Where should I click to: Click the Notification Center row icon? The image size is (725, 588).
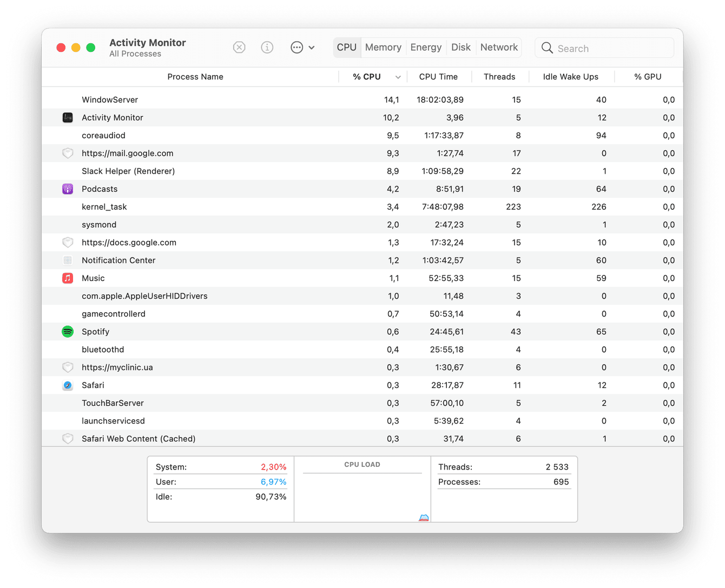coord(68,260)
